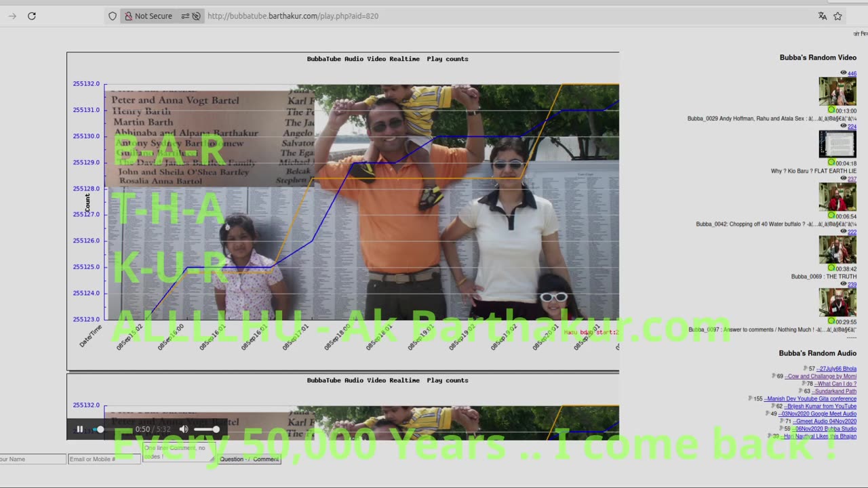
Task: Open the shield tracking protection icon
Action: [x=113, y=16]
